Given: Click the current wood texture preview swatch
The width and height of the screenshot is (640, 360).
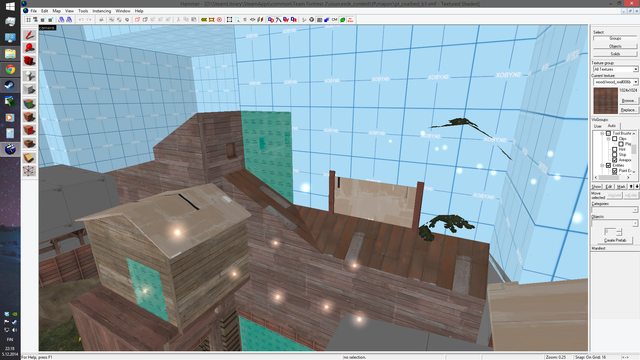Looking at the screenshot, I should coord(605,100).
